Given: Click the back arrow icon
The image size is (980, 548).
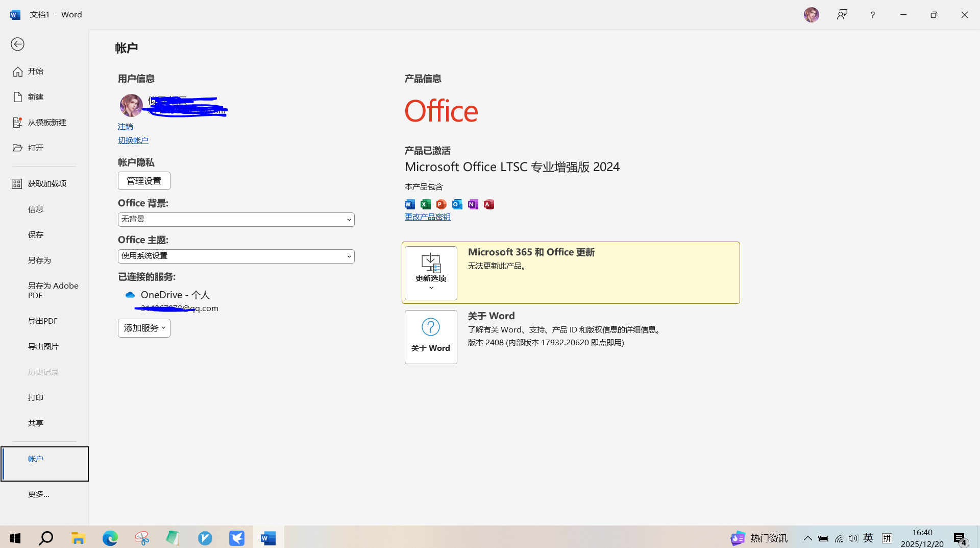Looking at the screenshot, I should (17, 44).
